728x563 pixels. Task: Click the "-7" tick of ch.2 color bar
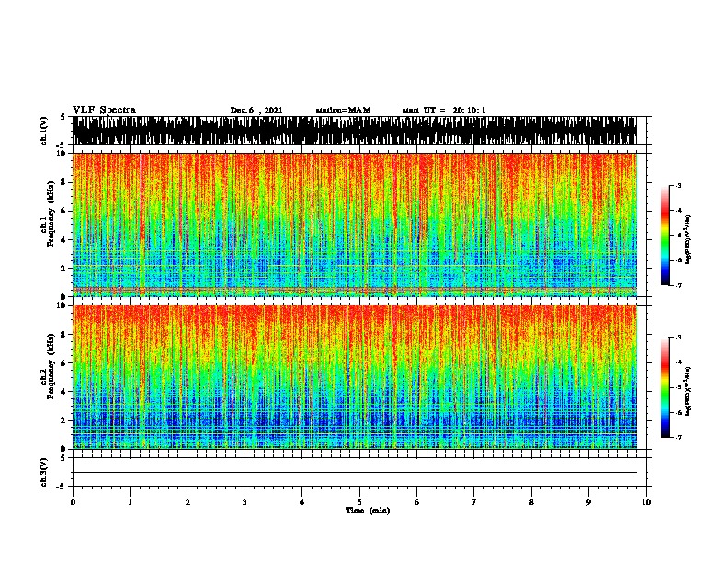pos(678,437)
